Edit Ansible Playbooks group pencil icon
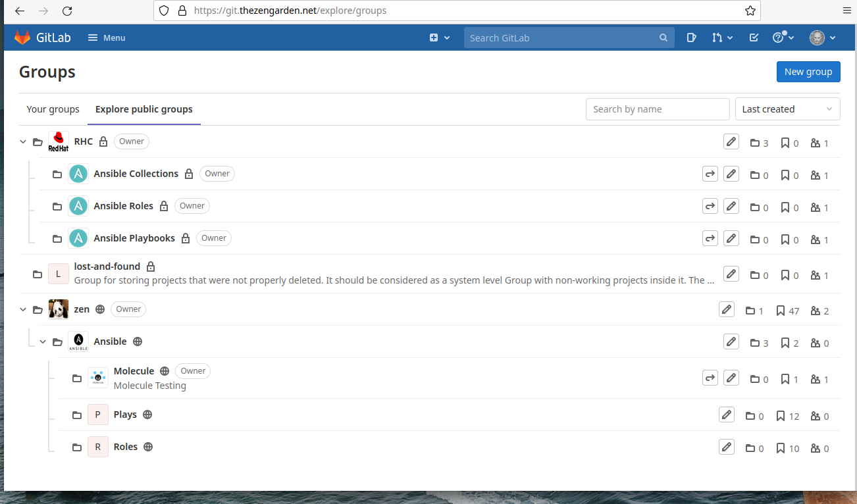 point(731,238)
